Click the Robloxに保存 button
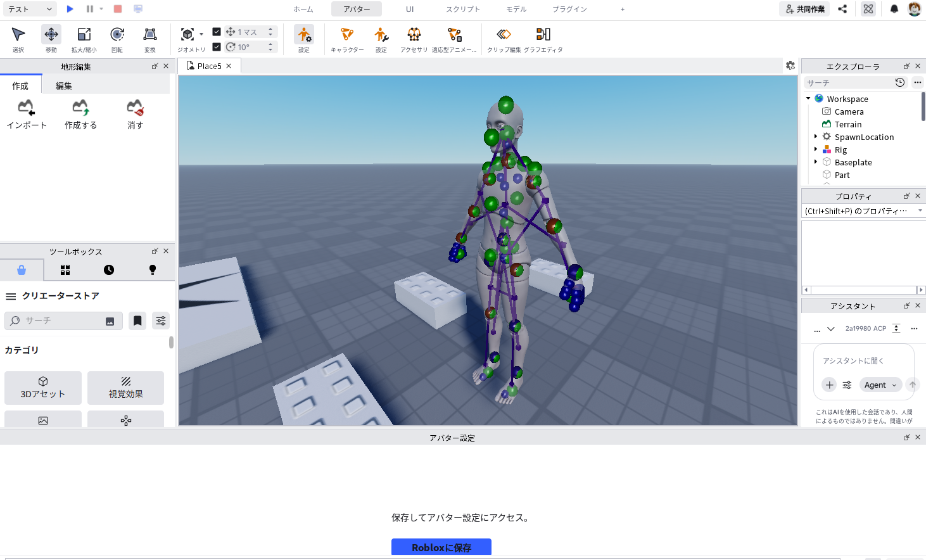Image resolution: width=926 pixels, height=560 pixels. 441,547
